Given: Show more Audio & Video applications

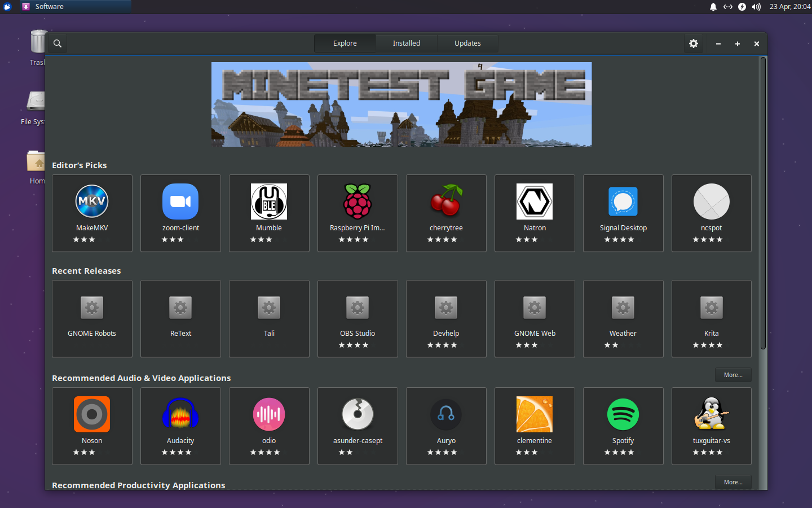Looking at the screenshot, I should point(733,374).
